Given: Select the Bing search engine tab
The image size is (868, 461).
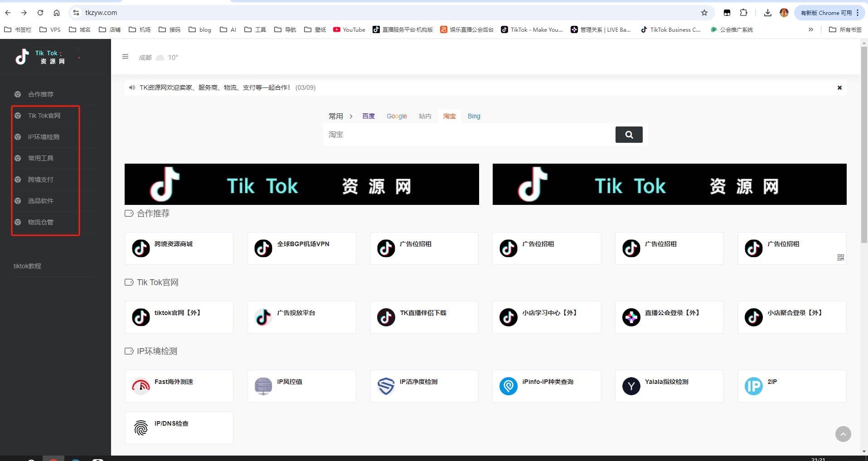Looking at the screenshot, I should pyautogui.click(x=474, y=116).
